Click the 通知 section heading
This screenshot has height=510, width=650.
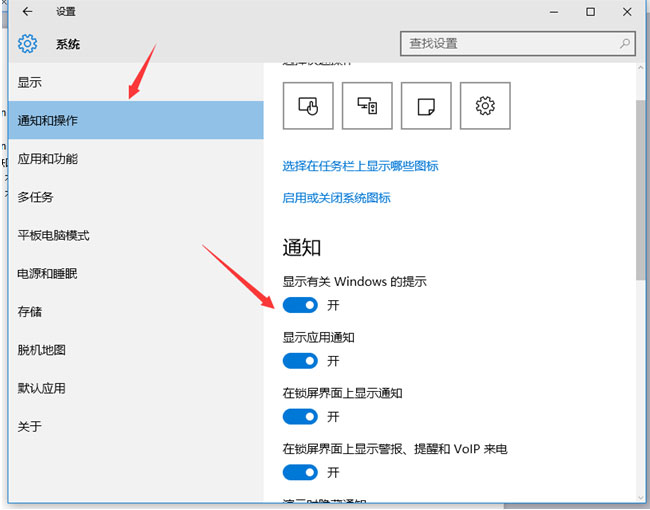[x=302, y=248]
